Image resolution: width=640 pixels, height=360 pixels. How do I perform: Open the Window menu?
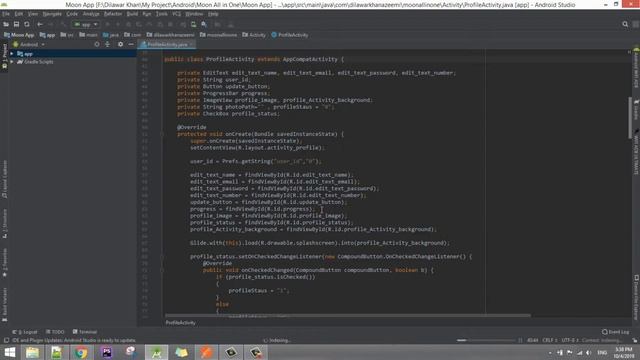coord(194,14)
